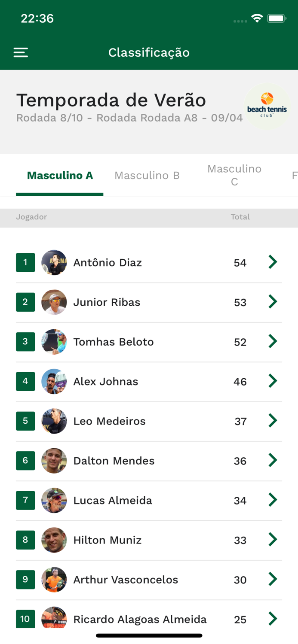Expand details for Antônio Diaz
The image size is (298, 644).
[x=273, y=262]
